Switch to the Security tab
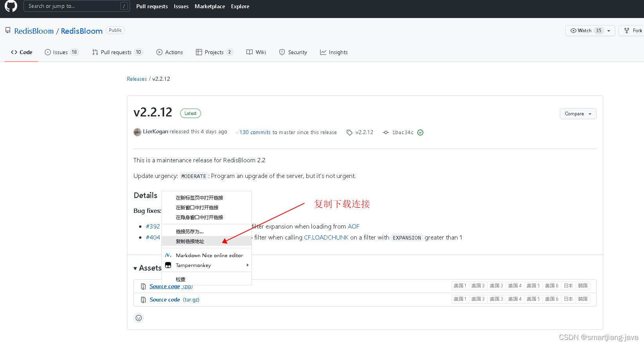644x345 pixels. 293,52
